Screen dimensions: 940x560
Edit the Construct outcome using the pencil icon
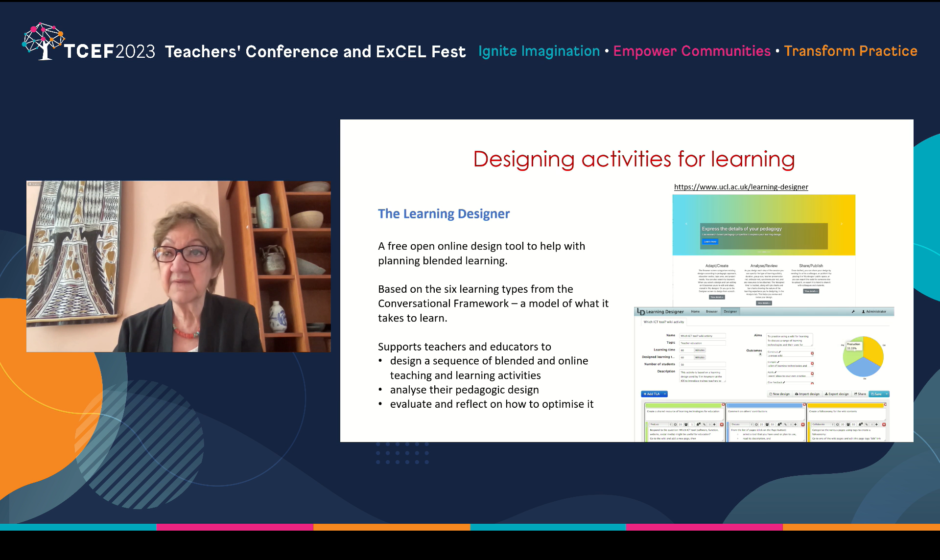click(x=779, y=352)
